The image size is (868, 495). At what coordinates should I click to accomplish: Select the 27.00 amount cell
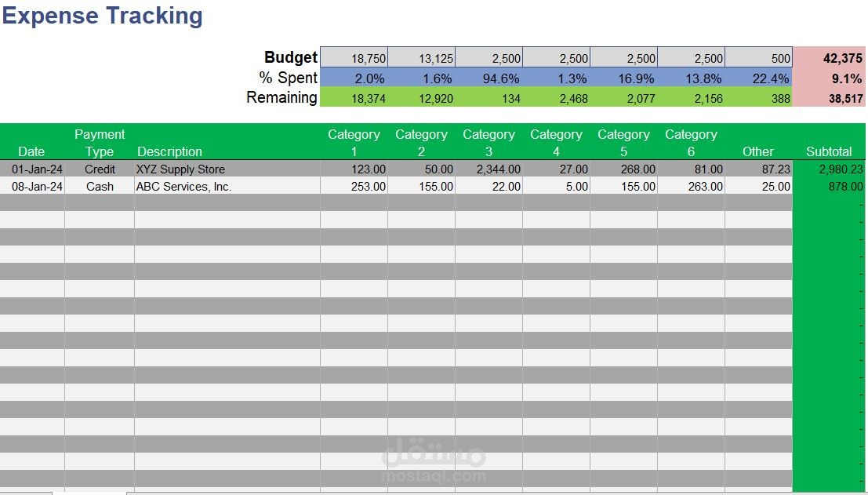[x=557, y=169]
